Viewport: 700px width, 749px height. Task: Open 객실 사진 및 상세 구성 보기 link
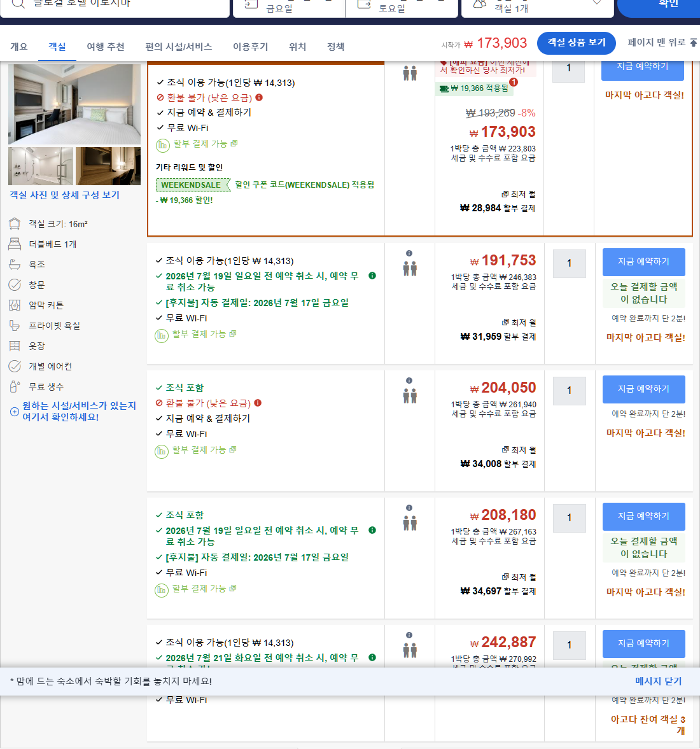64,195
